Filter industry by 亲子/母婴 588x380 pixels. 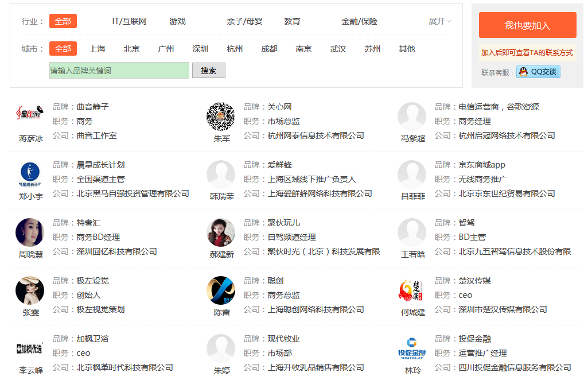tap(244, 21)
